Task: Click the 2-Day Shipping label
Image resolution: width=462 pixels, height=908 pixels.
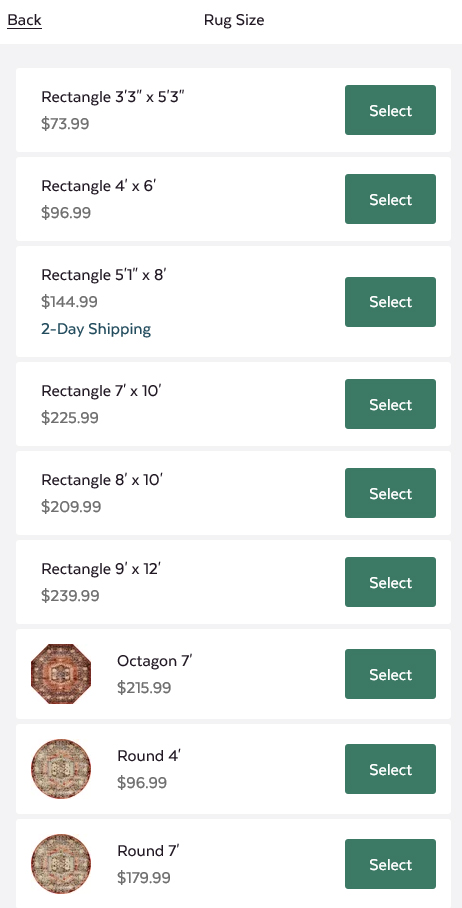Action: coord(96,329)
